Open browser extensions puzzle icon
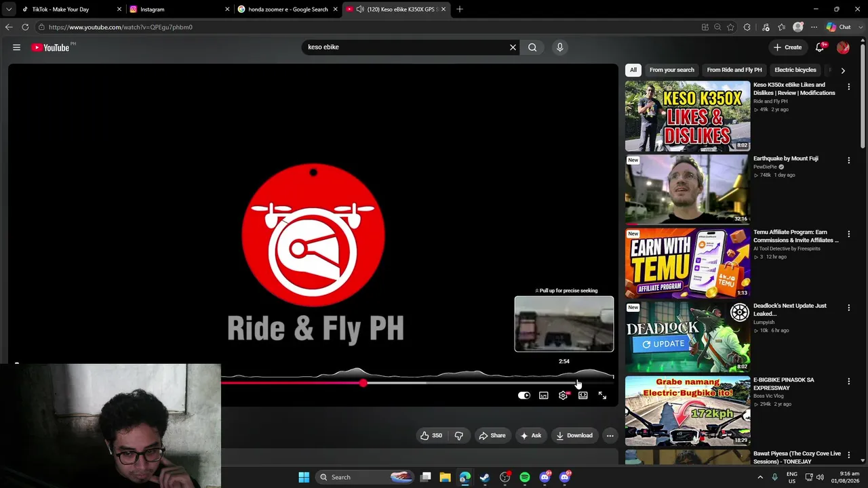Viewport: 868px width, 488px height. tap(747, 27)
